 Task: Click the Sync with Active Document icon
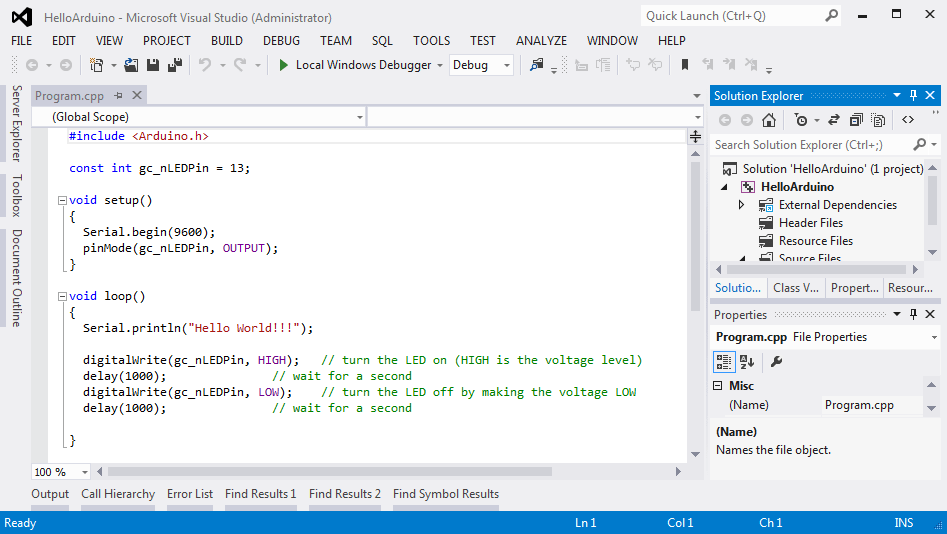pyautogui.click(x=834, y=120)
